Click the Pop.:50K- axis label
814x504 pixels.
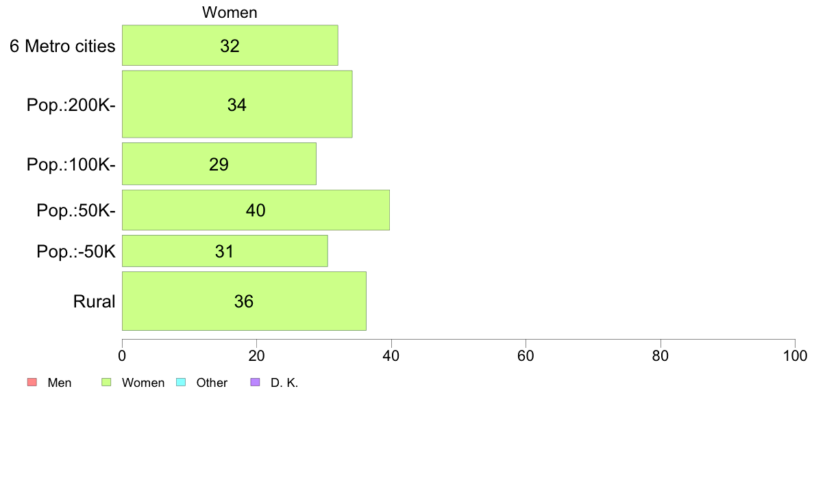pyautogui.click(x=76, y=210)
